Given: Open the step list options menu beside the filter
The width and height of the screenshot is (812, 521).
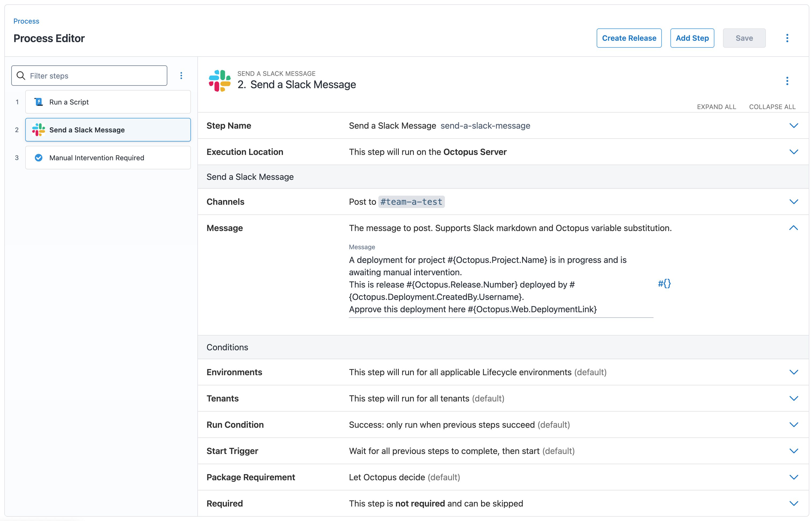Looking at the screenshot, I should point(181,76).
